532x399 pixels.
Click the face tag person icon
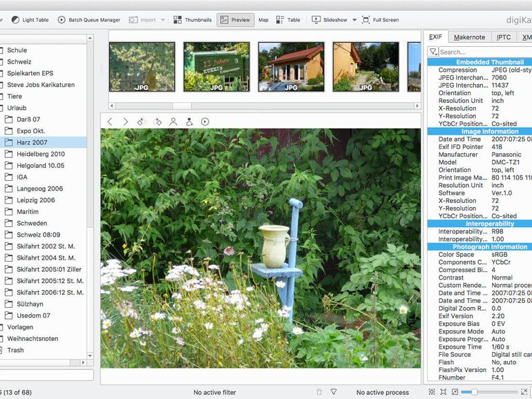coord(173,121)
